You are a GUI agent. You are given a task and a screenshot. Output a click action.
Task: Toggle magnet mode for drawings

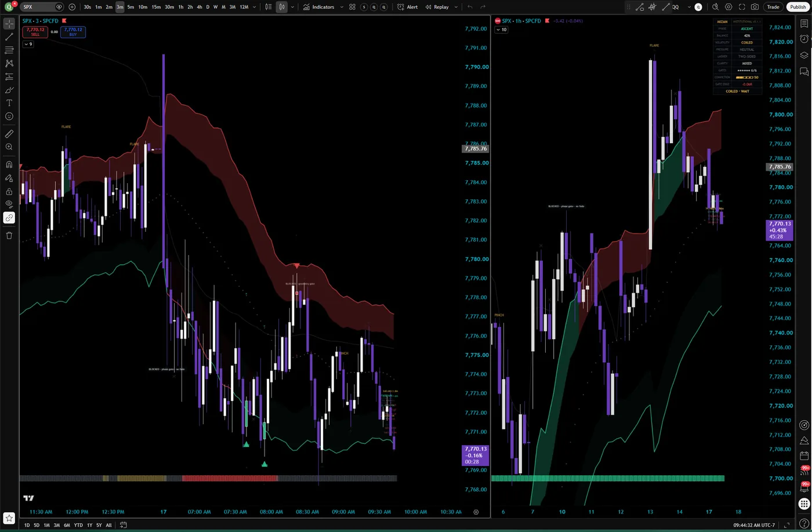coord(9,165)
